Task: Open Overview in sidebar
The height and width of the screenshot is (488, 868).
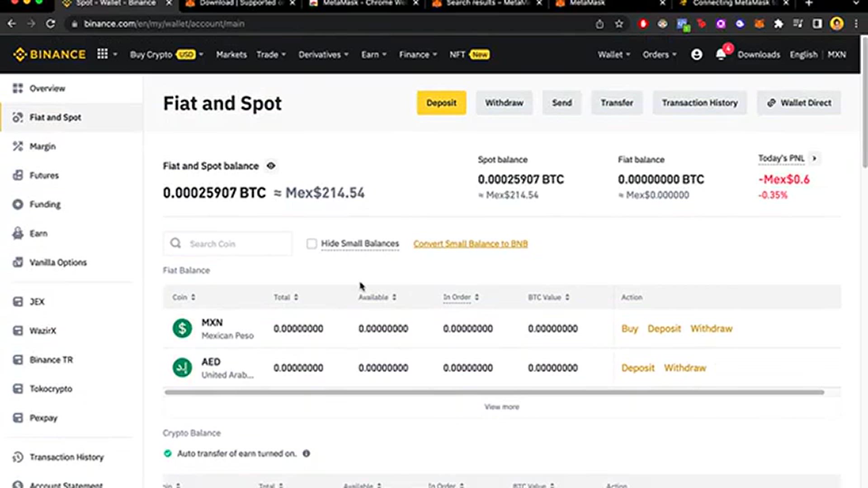Action: tap(47, 88)
